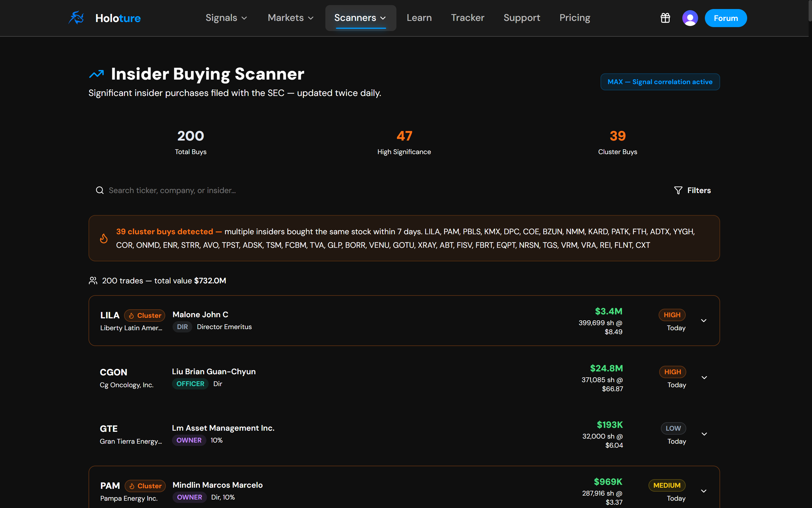
Task: Click the 200 Total Buys stat
Action: (191, 143)
